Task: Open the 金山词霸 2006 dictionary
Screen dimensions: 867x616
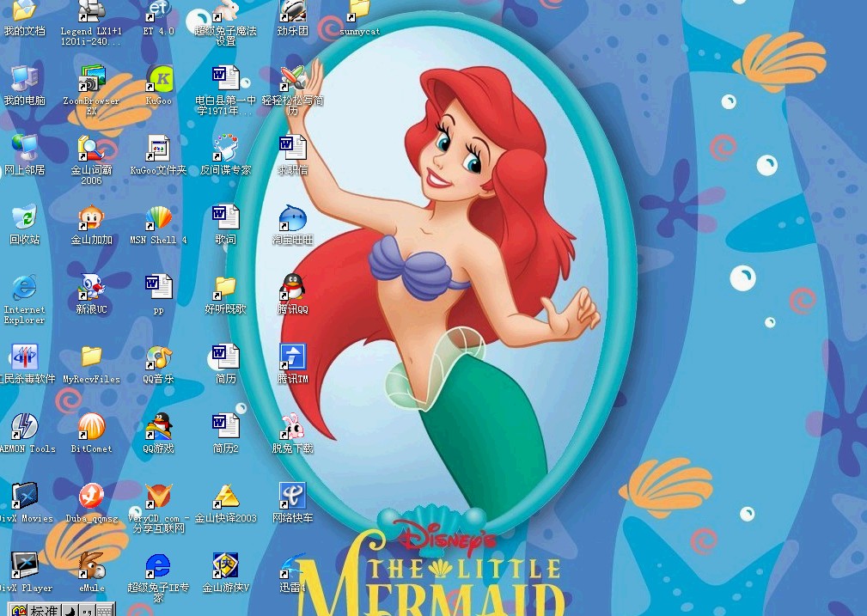Action: coord(91,149)
